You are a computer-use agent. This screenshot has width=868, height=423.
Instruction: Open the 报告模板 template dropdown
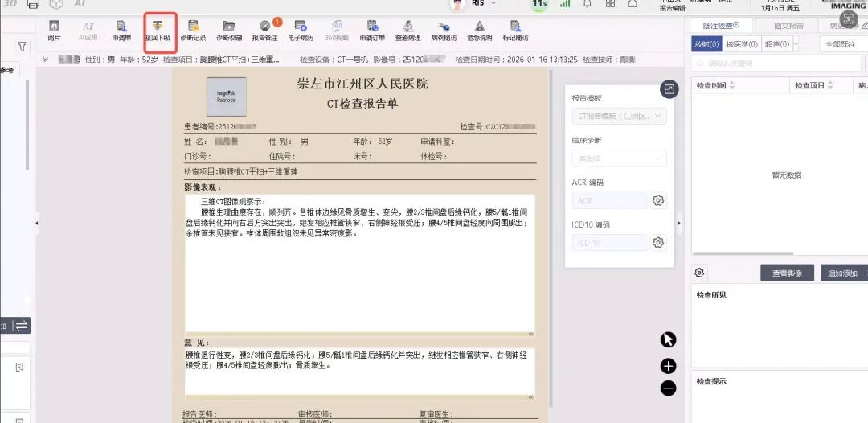[619, 117]
